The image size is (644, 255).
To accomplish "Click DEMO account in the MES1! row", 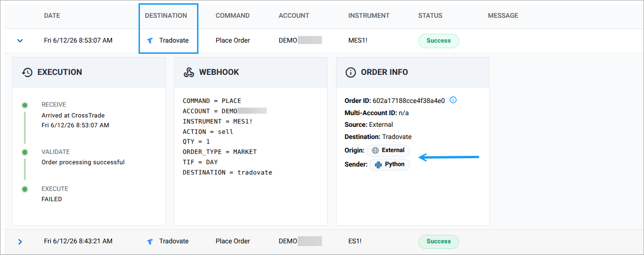I will (x=300, y=41).
